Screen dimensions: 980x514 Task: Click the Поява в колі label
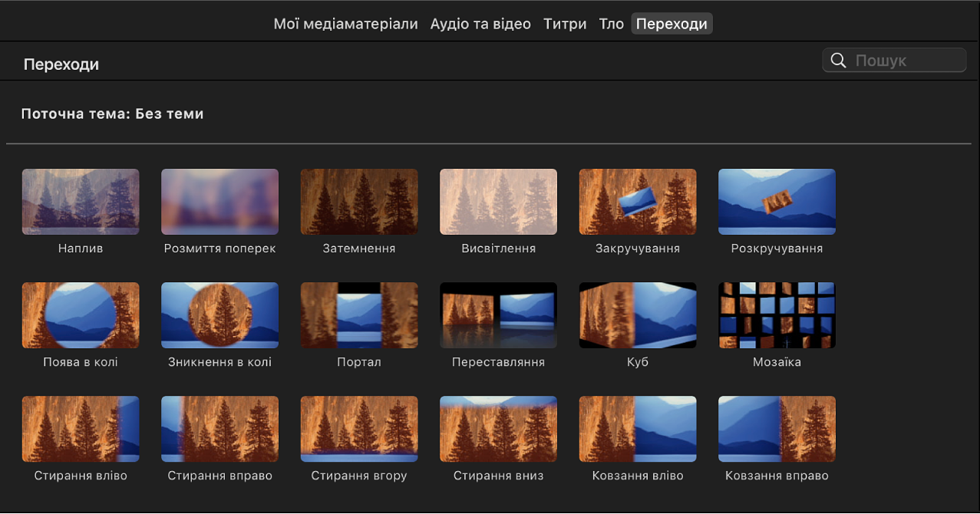coord(81,362)
